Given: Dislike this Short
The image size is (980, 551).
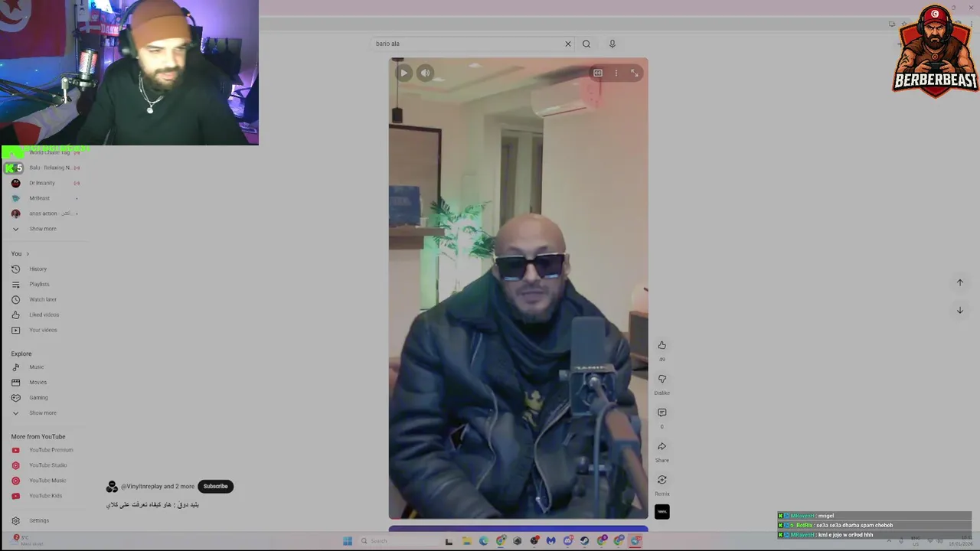Looking at the screenshot, I should coord(662,379).
